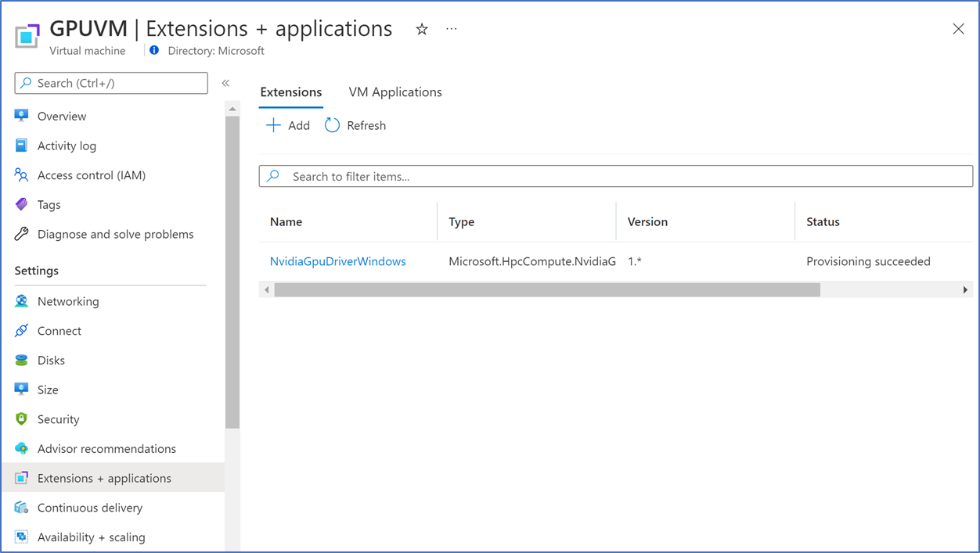Click the Size monitor icon
This screenshot has height=553, width=980.
point(22,390)
